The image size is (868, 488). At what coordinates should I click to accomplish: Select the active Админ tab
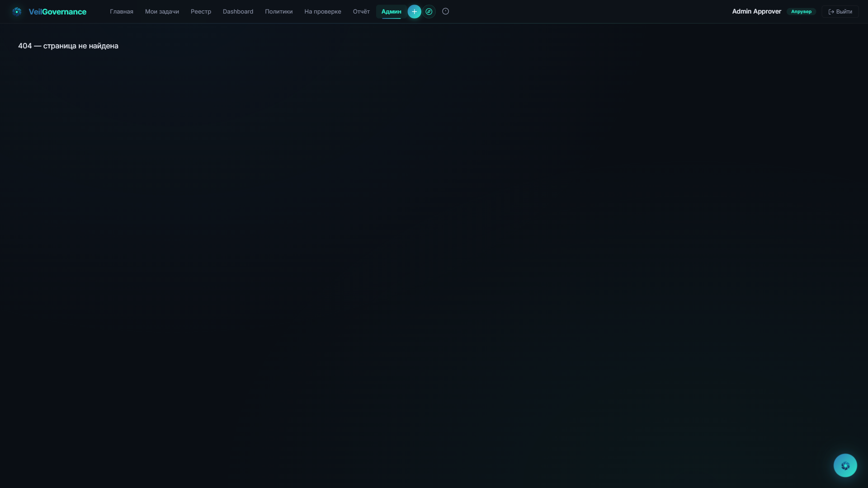click(x=391, y=12)
